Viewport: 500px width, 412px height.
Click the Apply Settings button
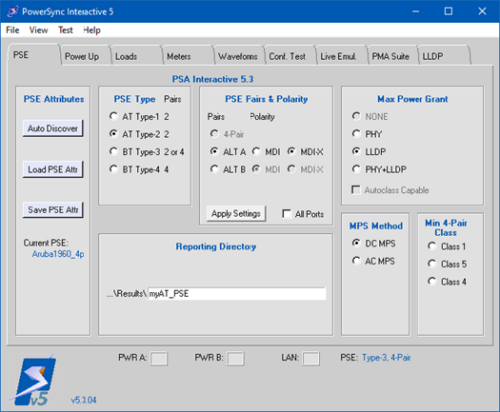[x=236, y=214]
